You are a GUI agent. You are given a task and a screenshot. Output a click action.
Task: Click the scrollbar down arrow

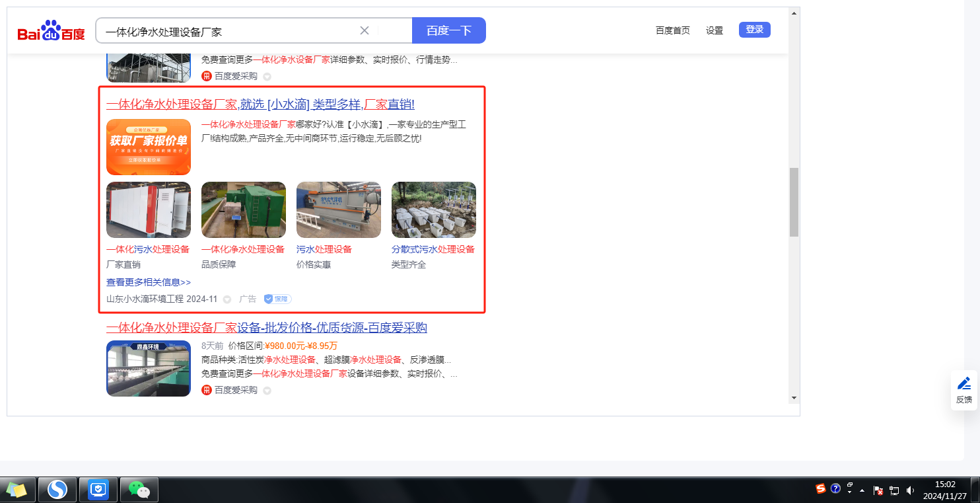(x=794, y=398)
